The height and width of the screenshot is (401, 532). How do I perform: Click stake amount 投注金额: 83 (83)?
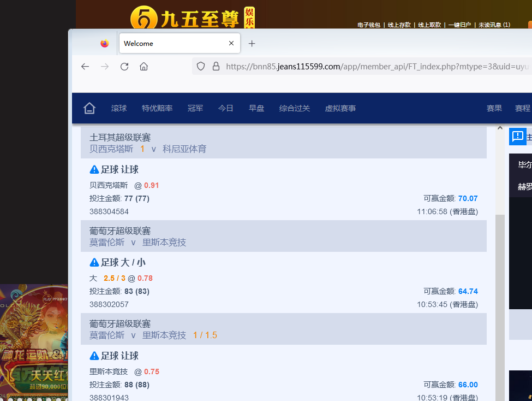[119, 291]
